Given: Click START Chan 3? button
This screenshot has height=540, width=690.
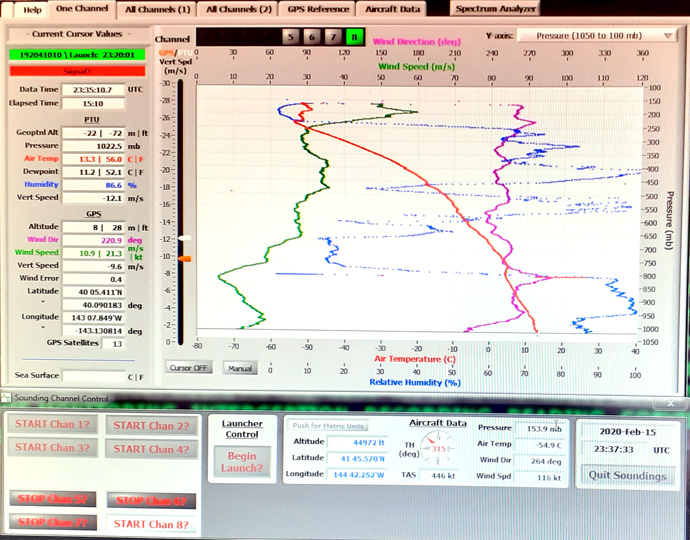Looking at the screenshot, I should coord(52,448).
